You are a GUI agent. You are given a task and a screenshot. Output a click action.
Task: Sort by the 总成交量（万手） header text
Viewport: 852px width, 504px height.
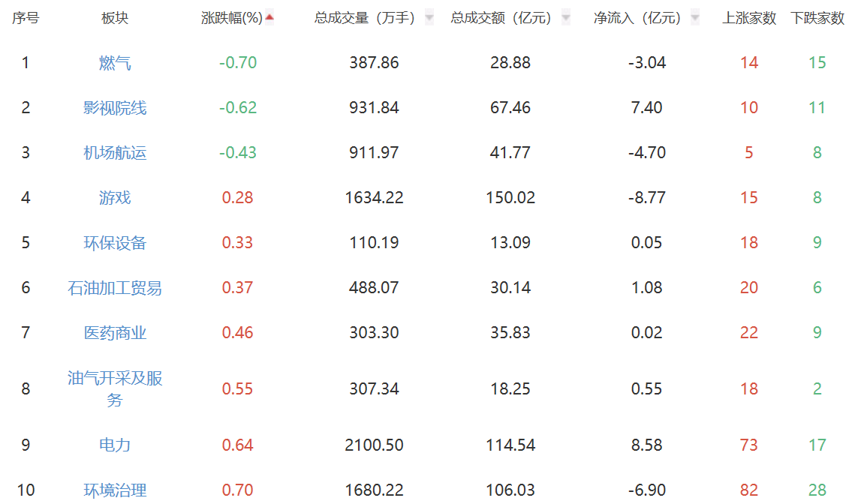pyautogui.click(x=365, y=18)
